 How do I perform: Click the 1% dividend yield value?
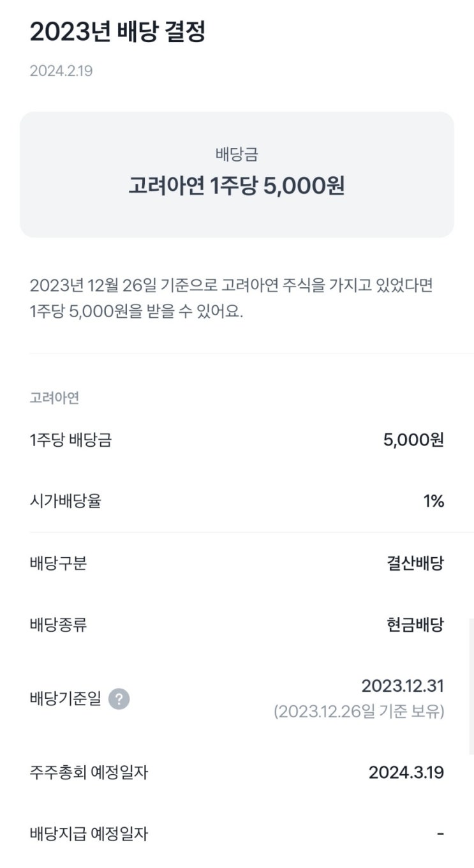[433, 501]
